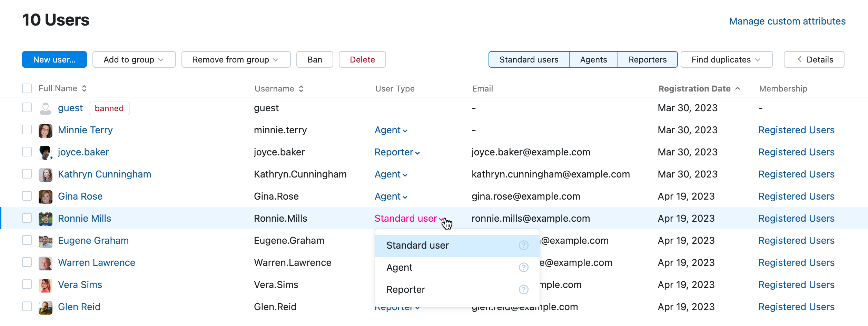868x326 pixels.
Task: Select the Ronnie Mills row checkbox
Action: point(27,218)
